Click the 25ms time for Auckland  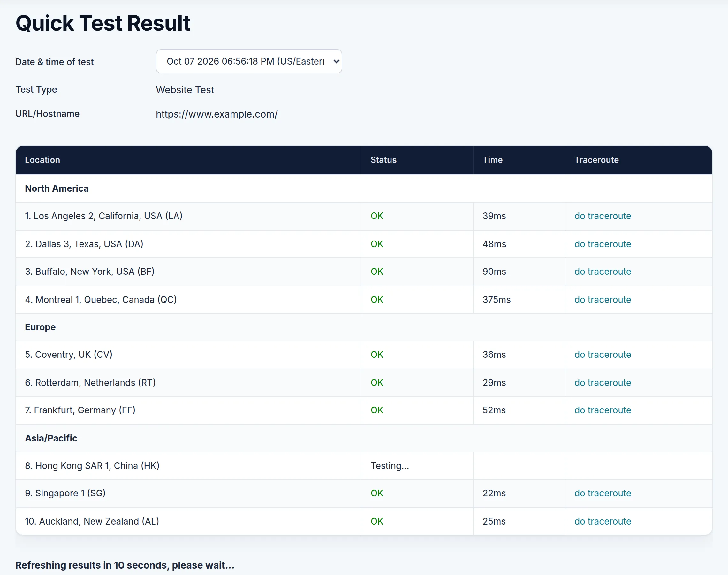point(494,521)
